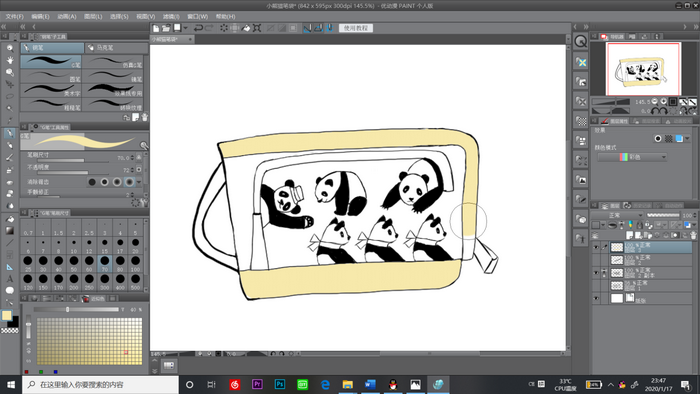Open the 文件(F) menu
Screen dimensions: 700x394
[x=14, y=17]
